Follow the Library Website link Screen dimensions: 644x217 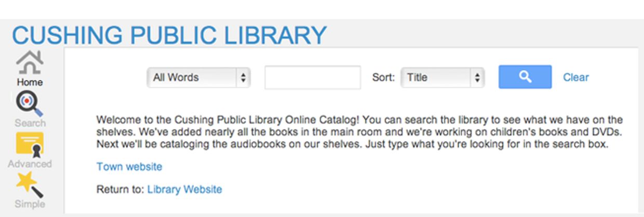[x=184, y=189]
